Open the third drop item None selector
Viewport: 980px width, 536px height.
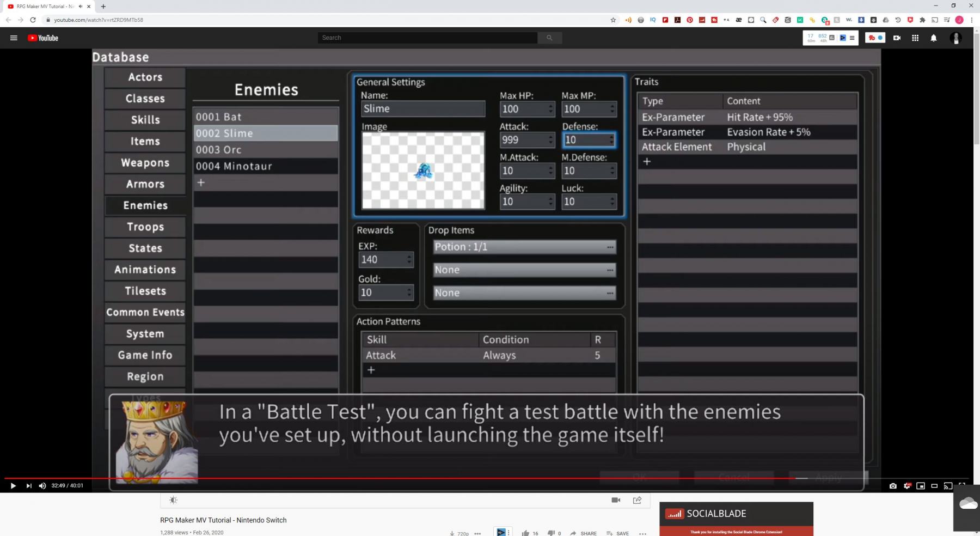pos(524,293)
